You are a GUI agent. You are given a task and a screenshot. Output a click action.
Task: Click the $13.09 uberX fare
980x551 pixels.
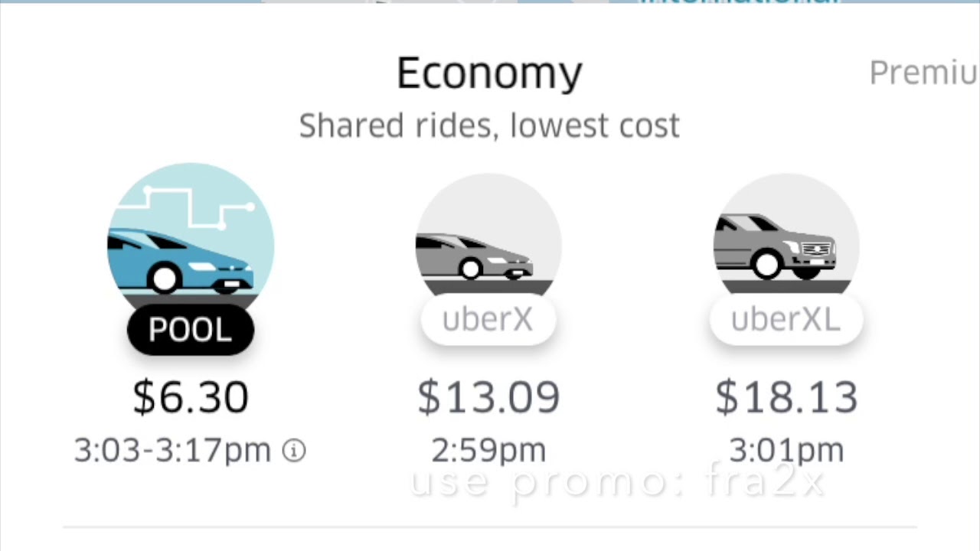coord(488,397)
